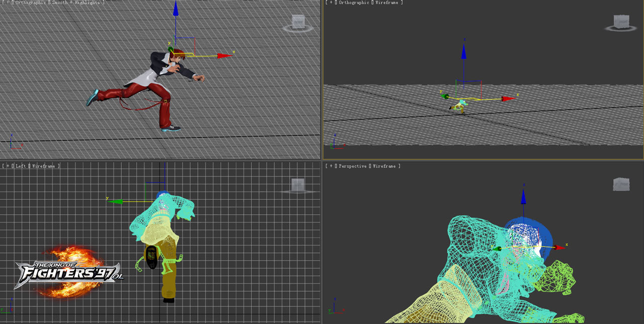
Task: Click the King of Fighters '97 logo
Action: (68, 272)
